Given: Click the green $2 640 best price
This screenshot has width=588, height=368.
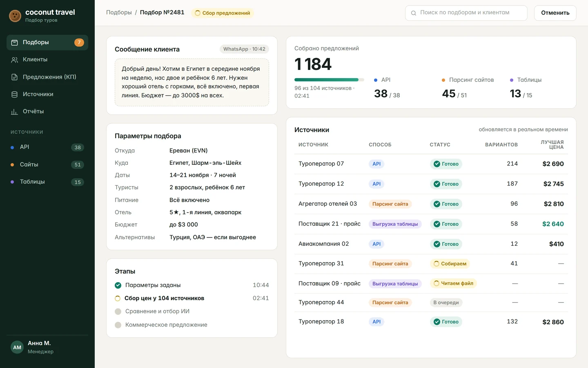Looking at the screenshot, I should click(553, 224).
